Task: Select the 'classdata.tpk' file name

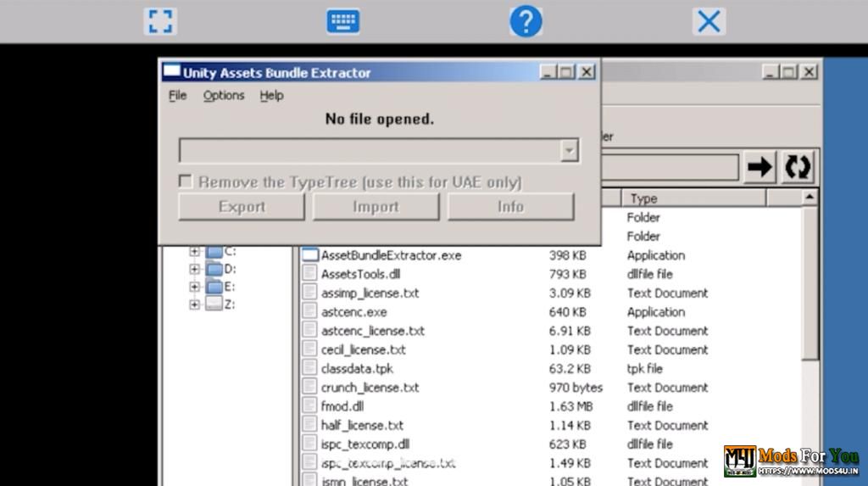Action: click(x=357, y=368)
